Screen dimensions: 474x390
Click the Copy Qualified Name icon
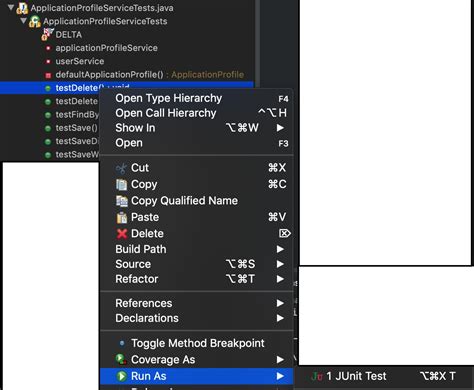click(x=122, y=201)
